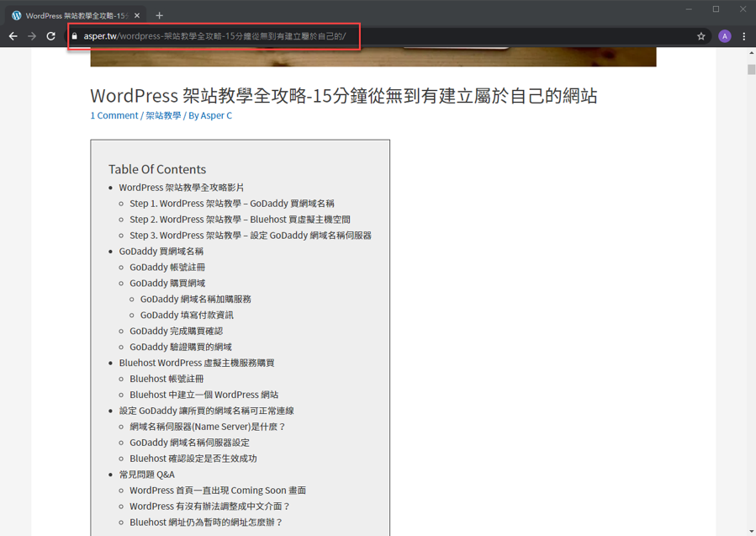Image resolution: width=756 pixels, height=536 pixels.
Task: Click the featured image banner strip
Action: [373, 57]
